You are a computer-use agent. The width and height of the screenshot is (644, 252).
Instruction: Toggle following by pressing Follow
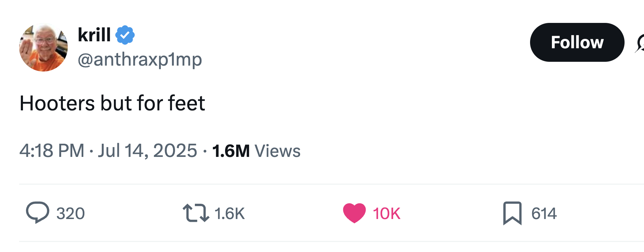point(577,42)
